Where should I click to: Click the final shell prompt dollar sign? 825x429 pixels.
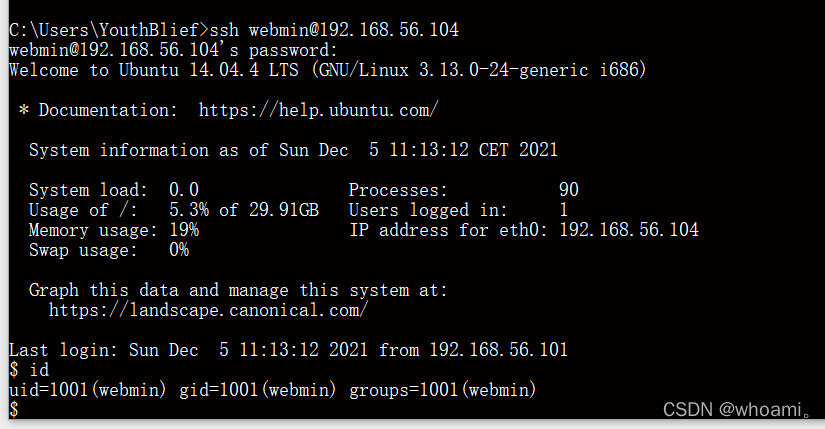(x=14, y=410)
